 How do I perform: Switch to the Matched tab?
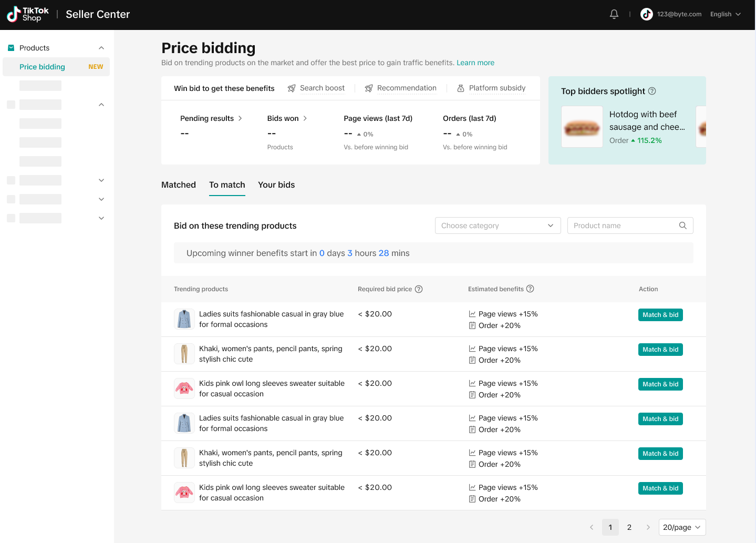[178, 185]
